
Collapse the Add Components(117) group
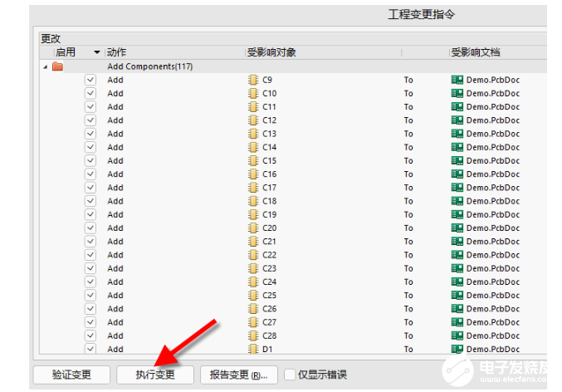click(x=45, y=66)
